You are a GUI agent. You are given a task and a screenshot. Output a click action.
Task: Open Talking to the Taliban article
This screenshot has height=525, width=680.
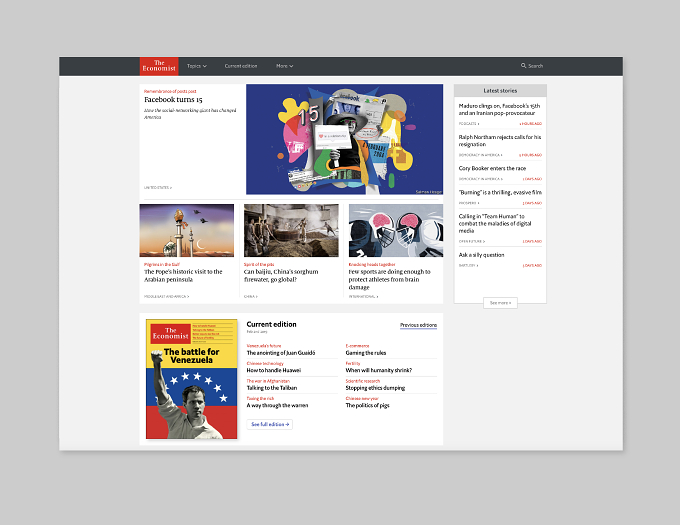pos(272,388)
